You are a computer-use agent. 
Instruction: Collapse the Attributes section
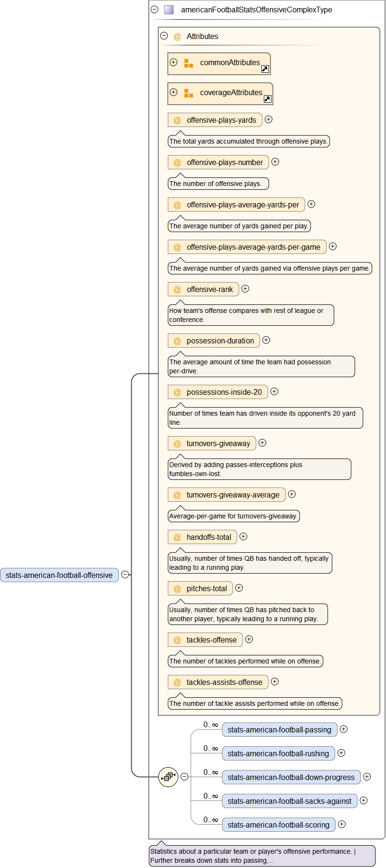164,36
